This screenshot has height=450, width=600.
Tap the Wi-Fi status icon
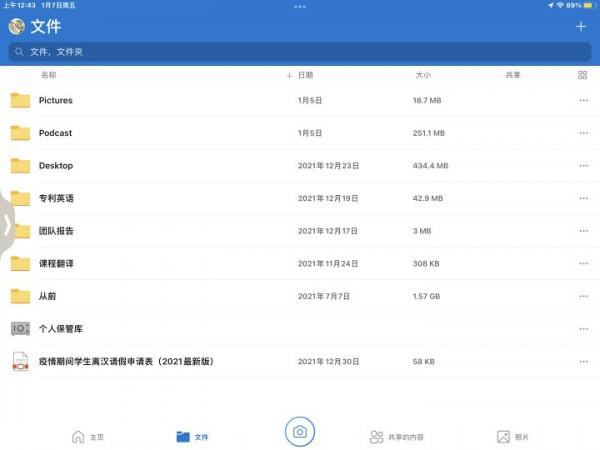560,5
